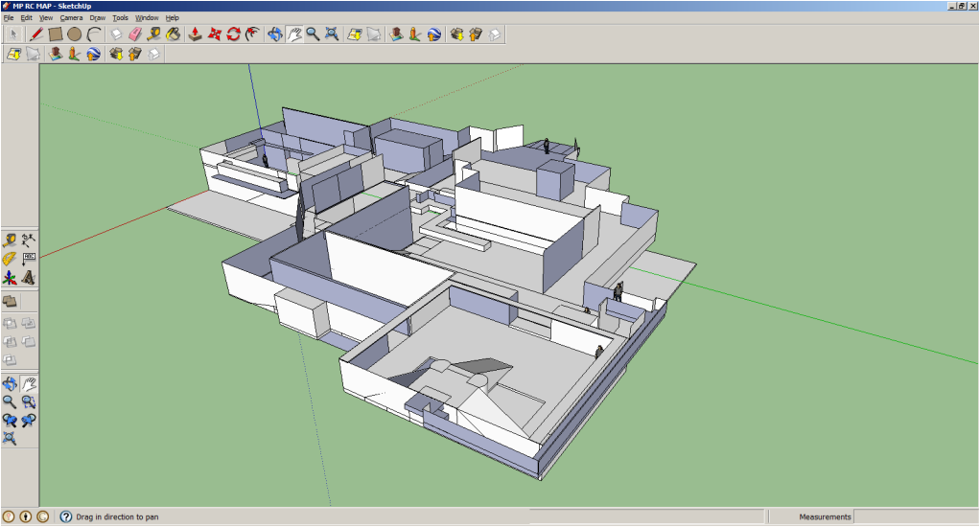The image size is (980, 527).
Task: Click Preview in Google Earth in the top row
Action: click(434, 34)
